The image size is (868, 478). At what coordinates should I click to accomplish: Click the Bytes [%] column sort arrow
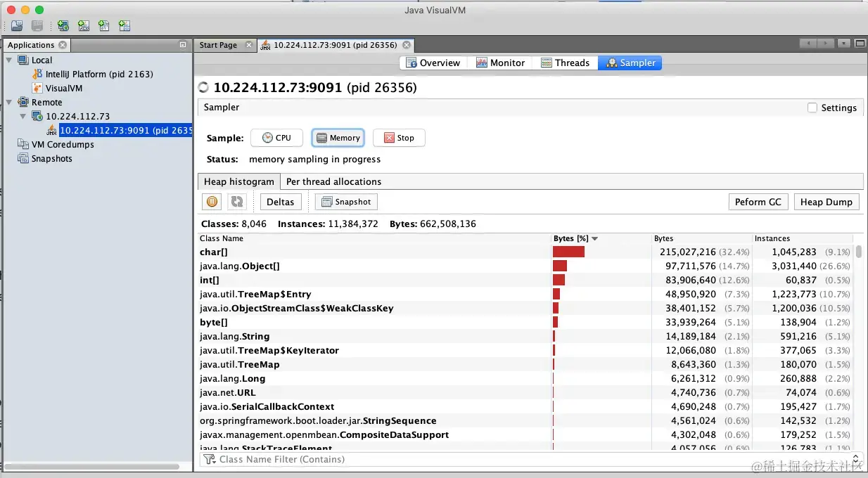(x=595, y=238)
